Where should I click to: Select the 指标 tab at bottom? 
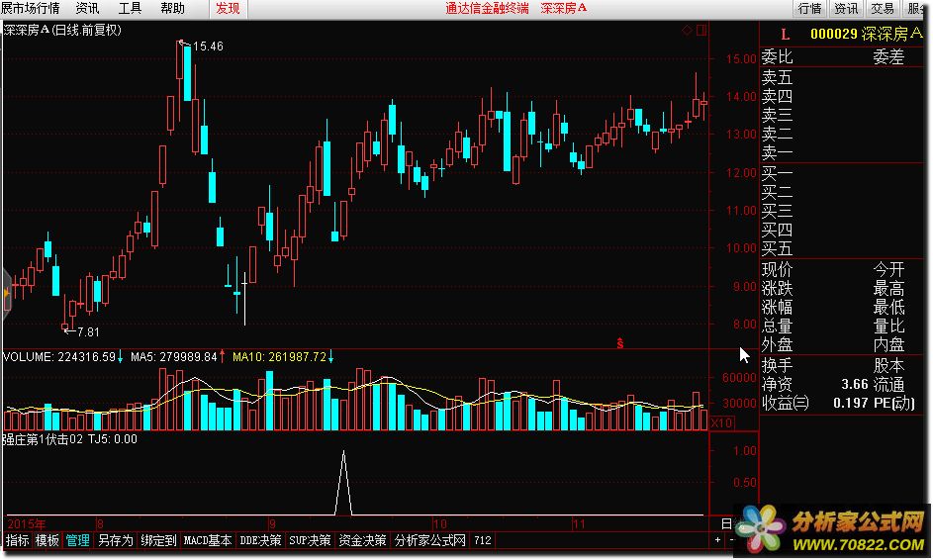coord(17,540)
